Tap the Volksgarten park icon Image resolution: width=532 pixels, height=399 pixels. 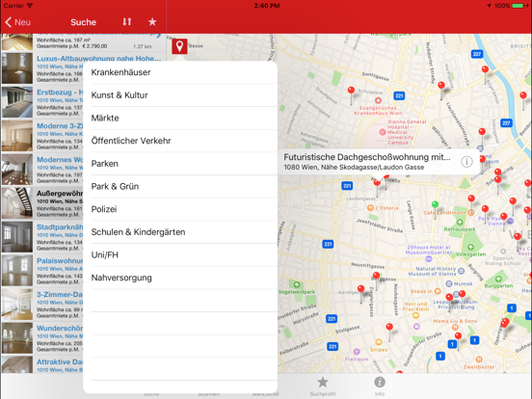pyautogui.click(x=470, y=247)
